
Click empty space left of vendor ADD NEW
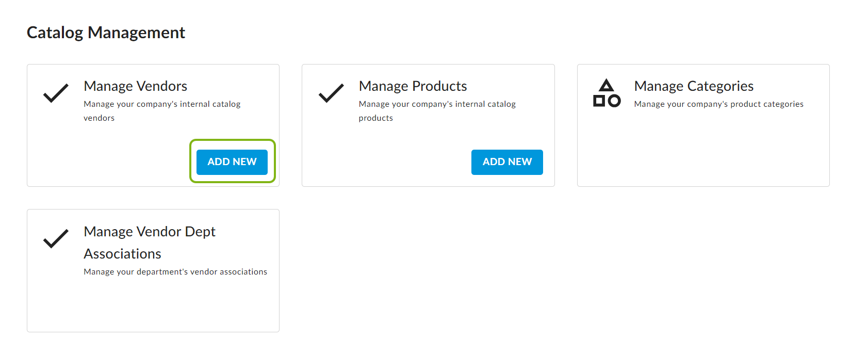[x=111, y=162]
